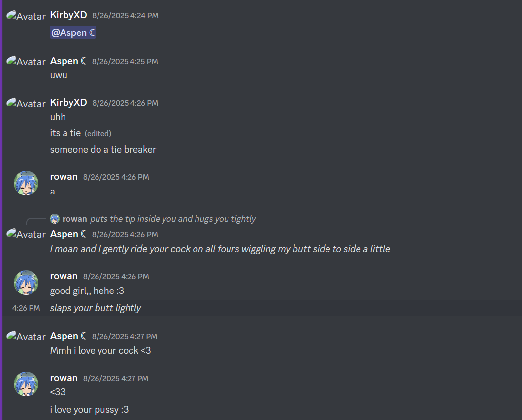Screen dimensions: 522x420
Task: Open rowan's avatar beside the "a" message
Action: 26,183
